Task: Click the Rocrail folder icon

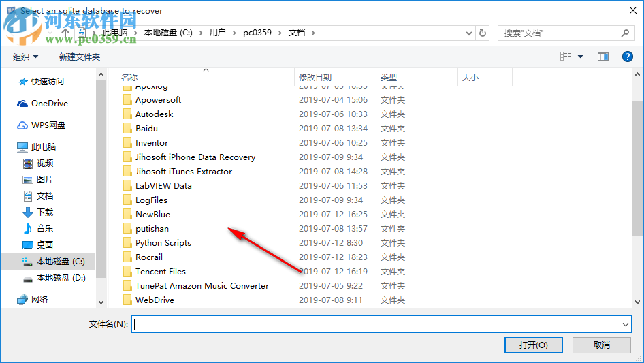Action: pyautogui.click(x=128, y=257)
